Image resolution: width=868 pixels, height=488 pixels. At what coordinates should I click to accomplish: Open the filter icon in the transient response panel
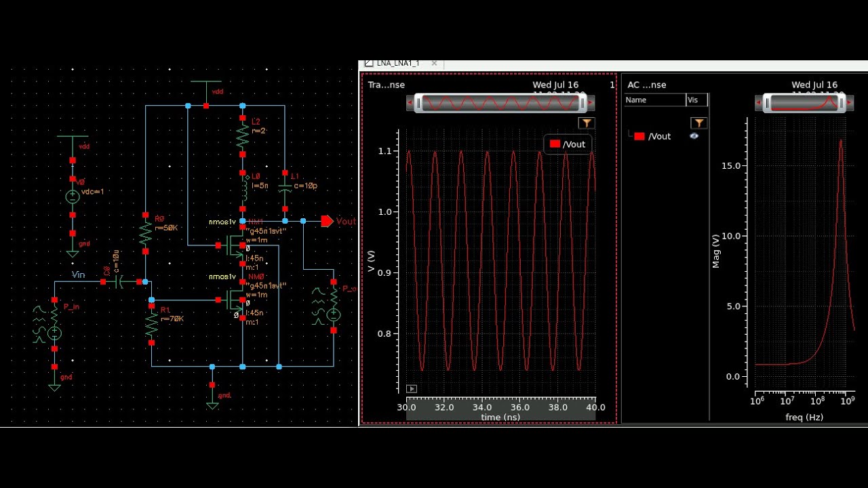coord(586,123)
